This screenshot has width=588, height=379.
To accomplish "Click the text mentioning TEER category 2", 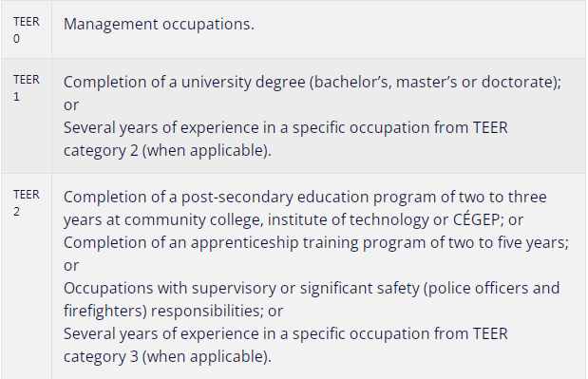I will click(167, 151).
